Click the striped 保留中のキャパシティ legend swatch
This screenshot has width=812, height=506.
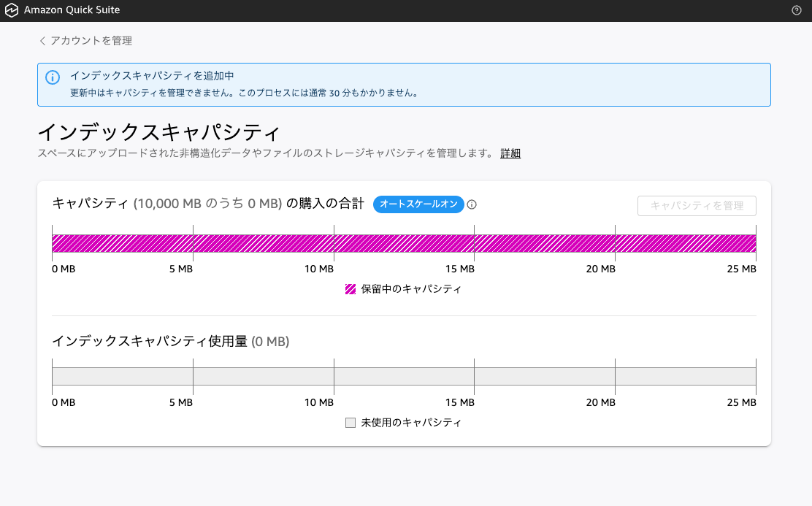351,289
